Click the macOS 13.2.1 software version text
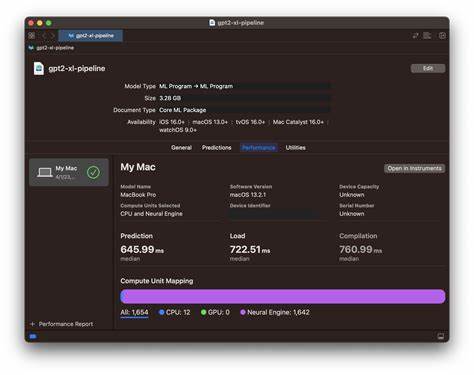This screenshot has width=474, height=375. point(248,195)
